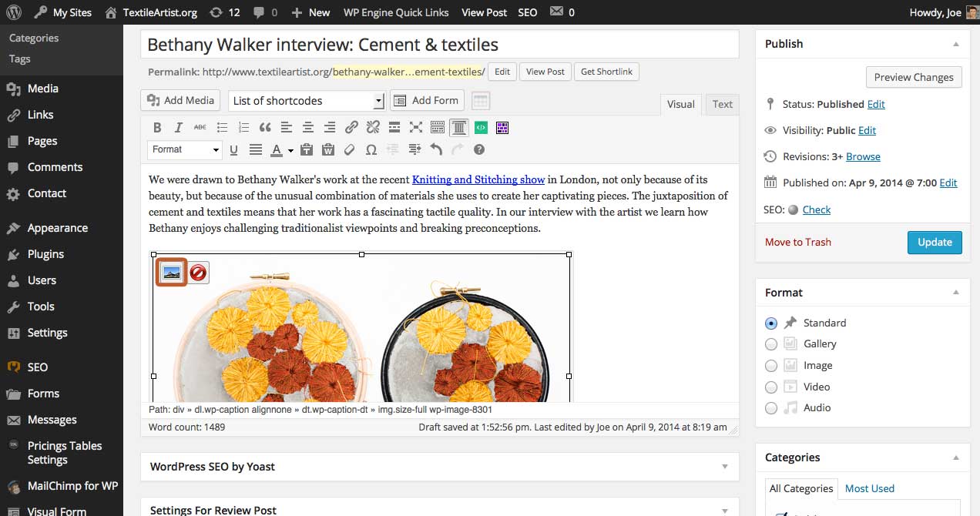Delete the selected image with the red icon
980x516 pixels.
point(199,273)
